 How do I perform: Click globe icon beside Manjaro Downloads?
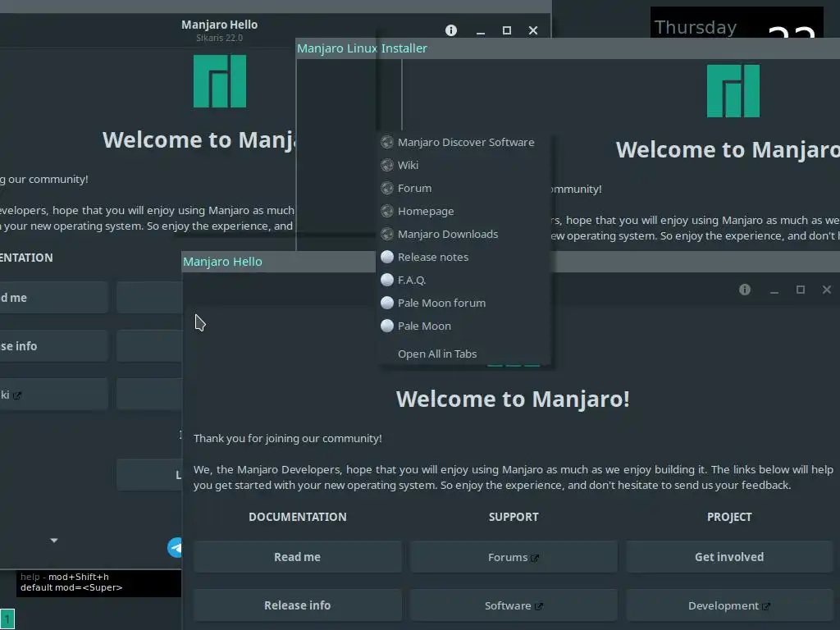pos(387,234)
